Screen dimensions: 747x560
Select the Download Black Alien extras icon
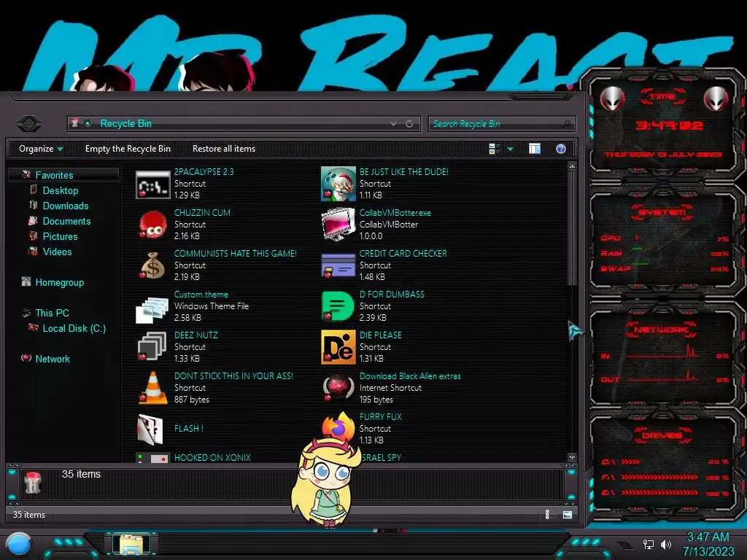pos(338,387)
